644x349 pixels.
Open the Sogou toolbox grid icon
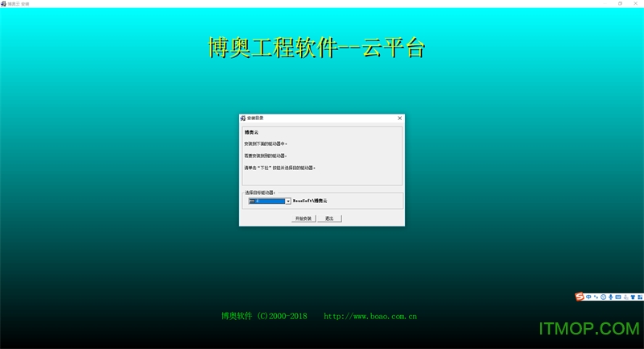[x=640, y=297]
